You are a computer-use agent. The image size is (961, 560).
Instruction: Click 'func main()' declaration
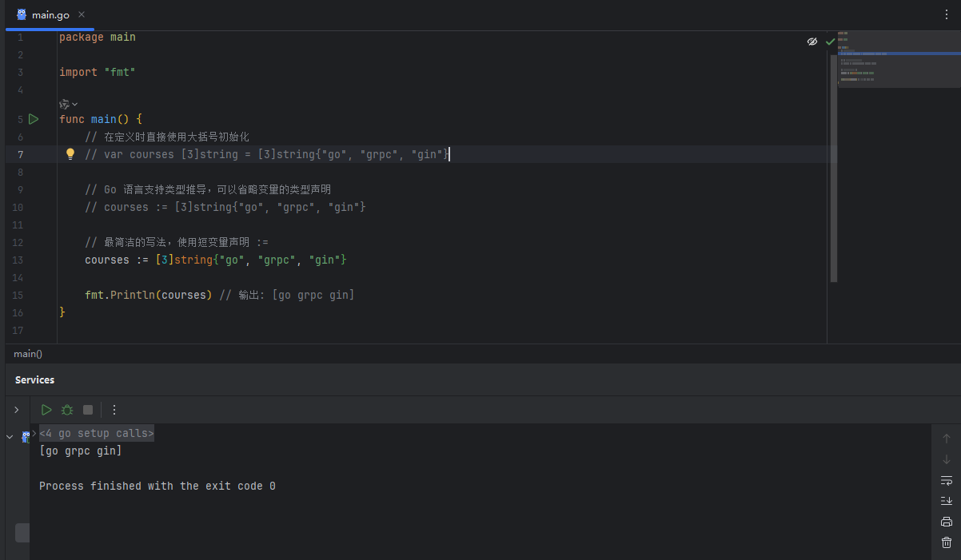click(x=101, y=119)
